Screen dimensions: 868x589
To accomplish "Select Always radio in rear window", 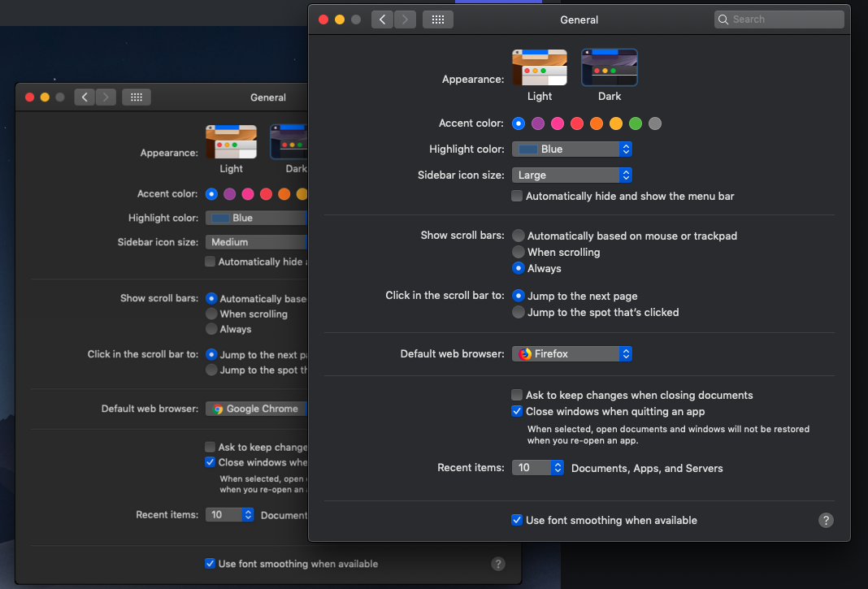I will (211, 329).
